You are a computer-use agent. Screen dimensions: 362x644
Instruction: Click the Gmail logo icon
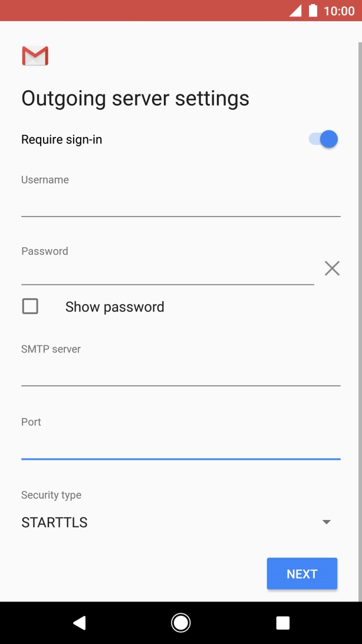pyautogui.click(x=35, y=55)
